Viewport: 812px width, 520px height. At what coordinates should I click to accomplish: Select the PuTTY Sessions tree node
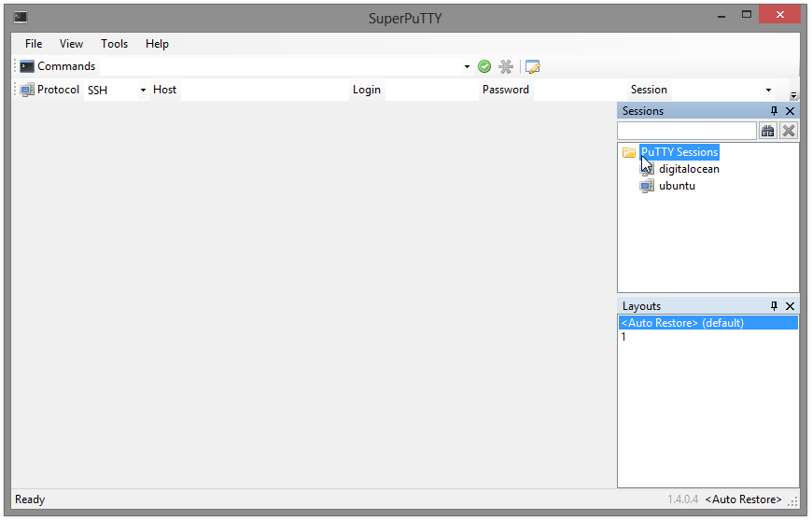tap(679, 152)
